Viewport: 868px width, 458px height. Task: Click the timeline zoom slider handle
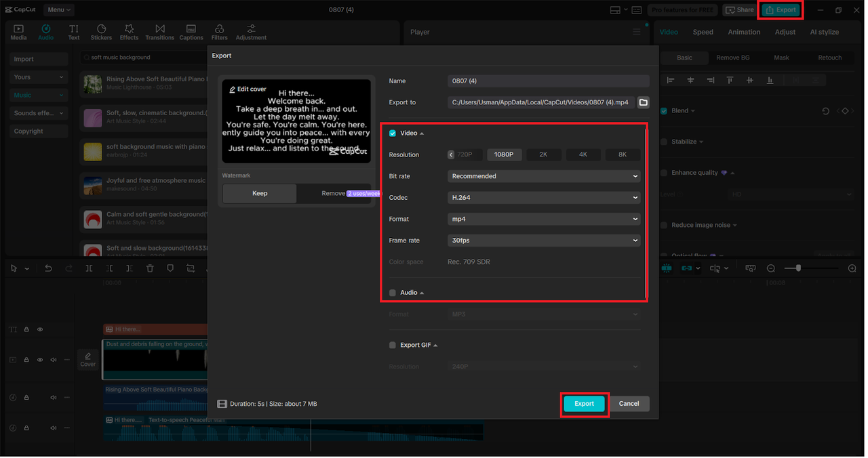tap(798, 268)
